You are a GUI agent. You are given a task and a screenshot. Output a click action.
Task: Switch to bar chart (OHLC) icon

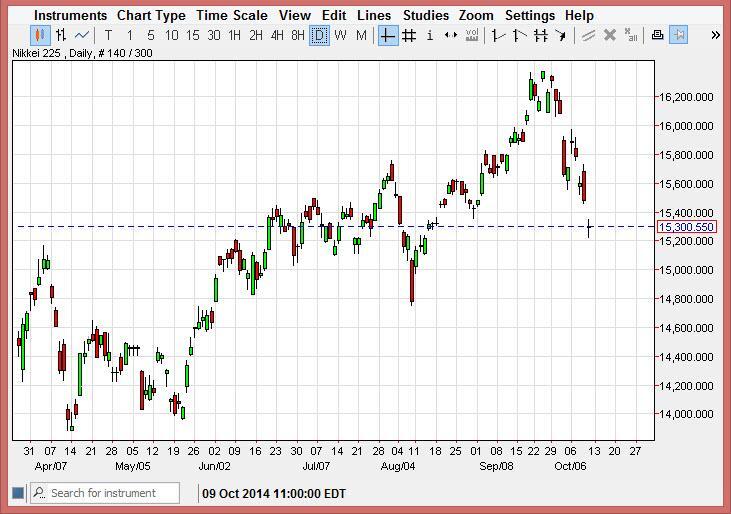click(62, 35)
